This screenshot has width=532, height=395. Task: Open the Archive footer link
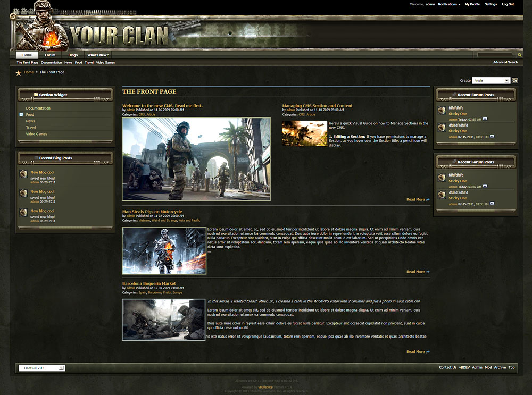pos(500,367)
